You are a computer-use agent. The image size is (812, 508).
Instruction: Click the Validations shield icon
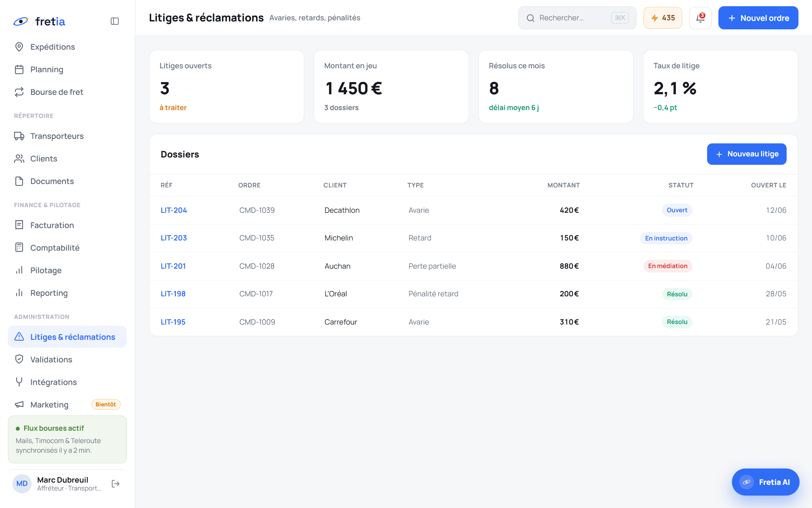pyautogui.click(x=19, y=359)
